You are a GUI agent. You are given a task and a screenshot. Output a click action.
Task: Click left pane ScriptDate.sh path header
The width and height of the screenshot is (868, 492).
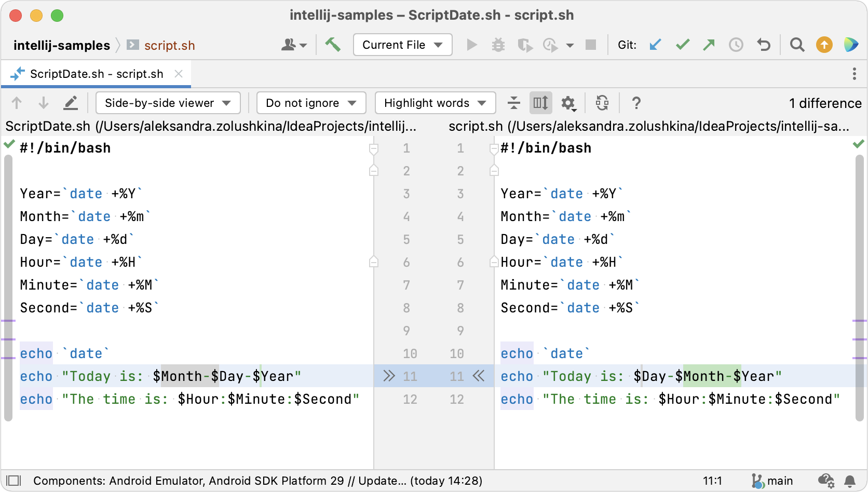(211, 126)
